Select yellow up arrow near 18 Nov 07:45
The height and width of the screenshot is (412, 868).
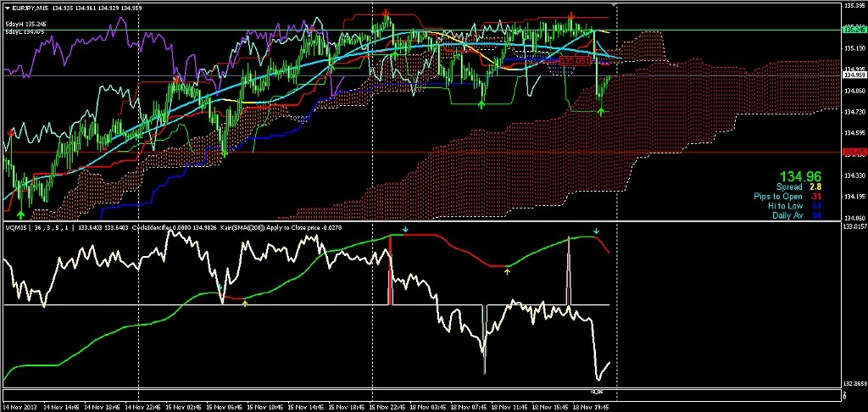pyautogui.click(x=507, y=270)
